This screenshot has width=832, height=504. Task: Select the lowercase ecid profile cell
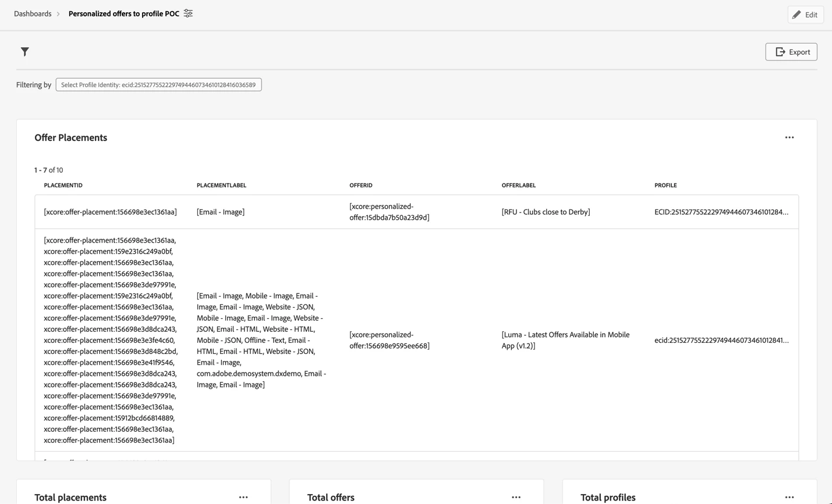pyautogui.click(x=721, y=340)
